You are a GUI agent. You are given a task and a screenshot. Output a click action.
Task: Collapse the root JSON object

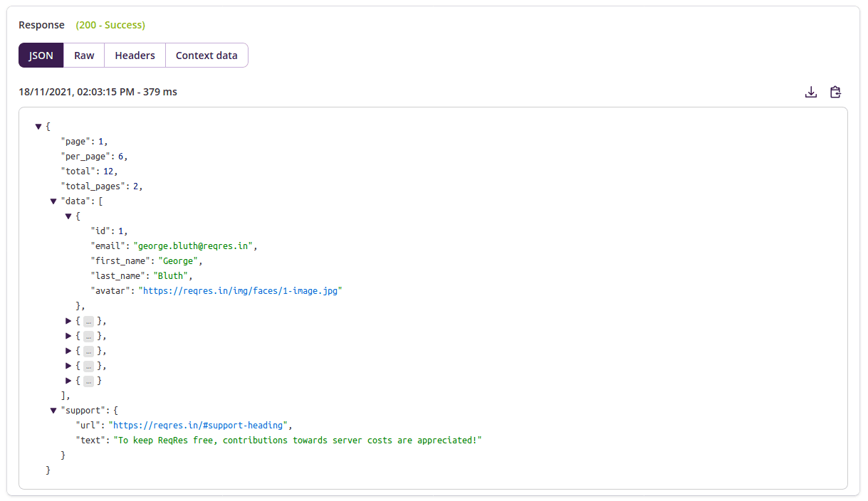coord(38,126)
